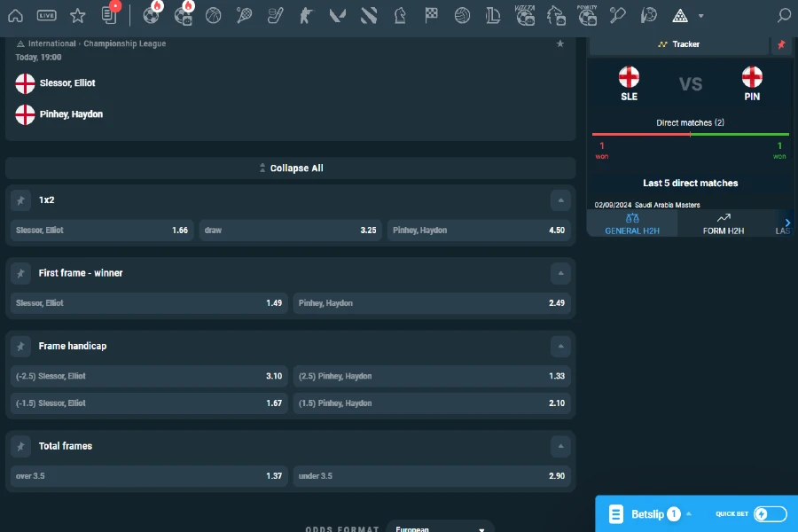Open the site search
The image size is (798, 532).
pyautogui.click(x=783, y=15)
